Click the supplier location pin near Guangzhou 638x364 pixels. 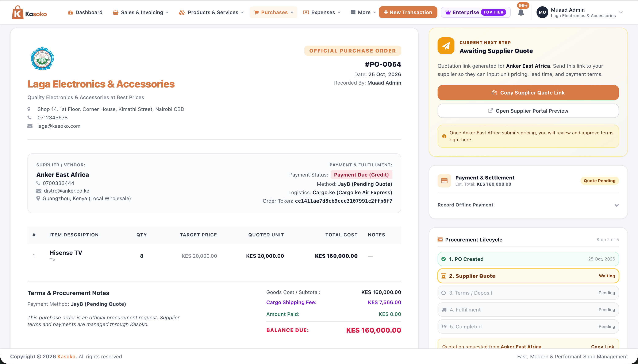tap(38, 198)
